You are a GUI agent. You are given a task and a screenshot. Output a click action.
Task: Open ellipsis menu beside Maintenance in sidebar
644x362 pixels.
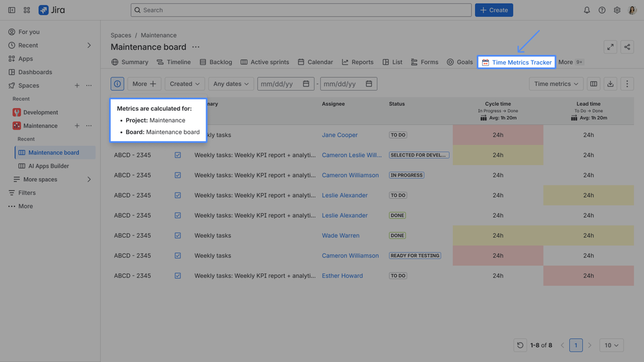[x=89, y=126]
